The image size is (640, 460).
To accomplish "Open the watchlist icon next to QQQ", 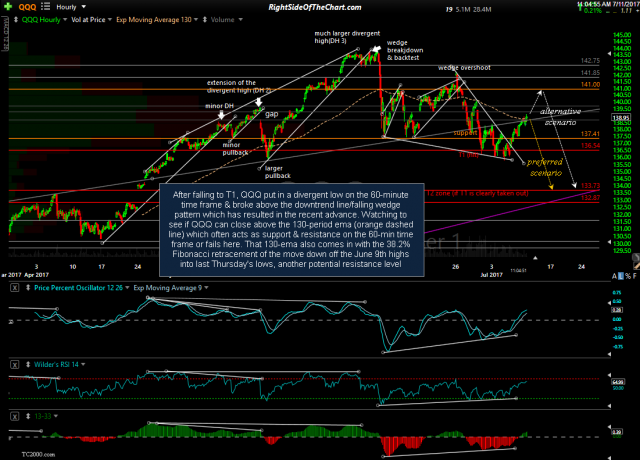I will (45, 7).
